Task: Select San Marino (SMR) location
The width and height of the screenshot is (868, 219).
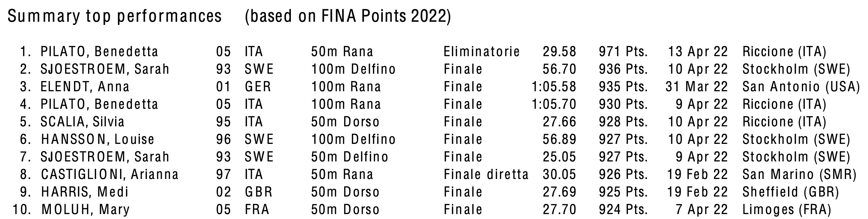Action: [x=800, y=174]
